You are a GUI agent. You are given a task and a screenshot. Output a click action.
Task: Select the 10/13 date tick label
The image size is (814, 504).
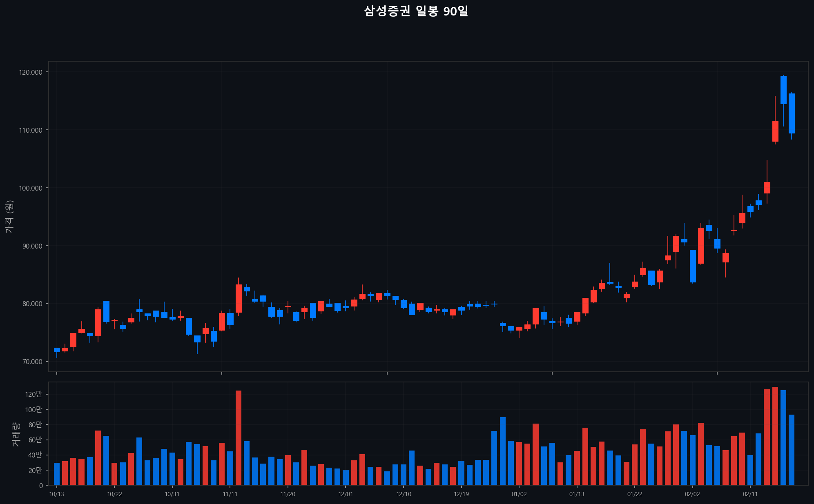point(56,494)
